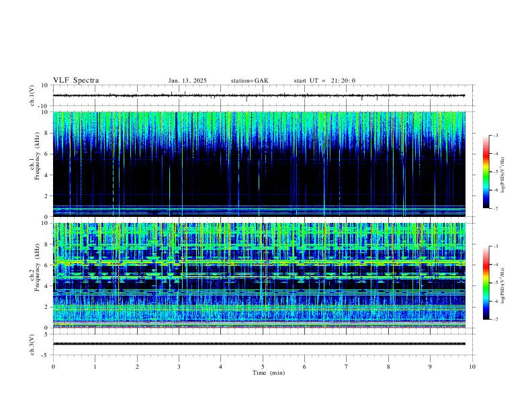This screenshot has width=532, height=411.
Task: Click the ch.2 color bar 'log(PSD)(V²/Hz)' label
Action: [503, 286]
